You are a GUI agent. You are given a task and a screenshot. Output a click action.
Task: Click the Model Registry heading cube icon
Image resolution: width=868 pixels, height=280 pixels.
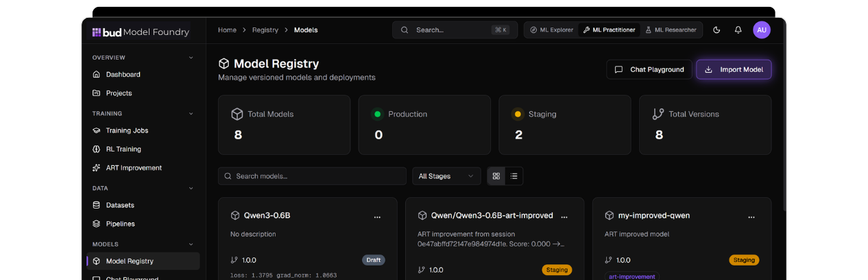pos(224,64)
